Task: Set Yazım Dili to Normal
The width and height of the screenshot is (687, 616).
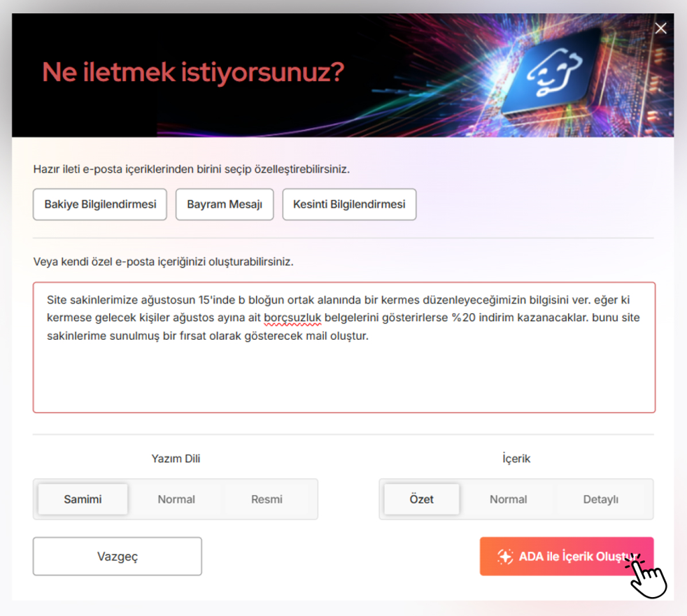Action: click(176, 499)
